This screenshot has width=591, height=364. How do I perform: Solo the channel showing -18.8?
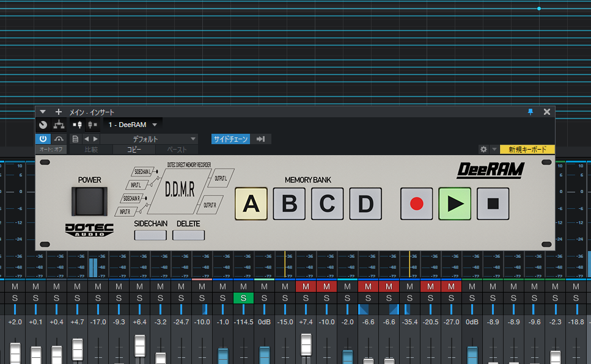(576, 298)
